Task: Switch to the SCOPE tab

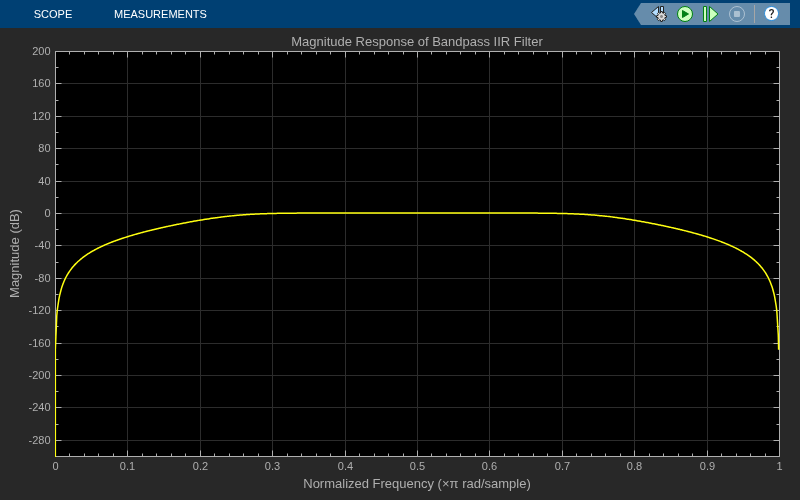Action: [53, 14]
